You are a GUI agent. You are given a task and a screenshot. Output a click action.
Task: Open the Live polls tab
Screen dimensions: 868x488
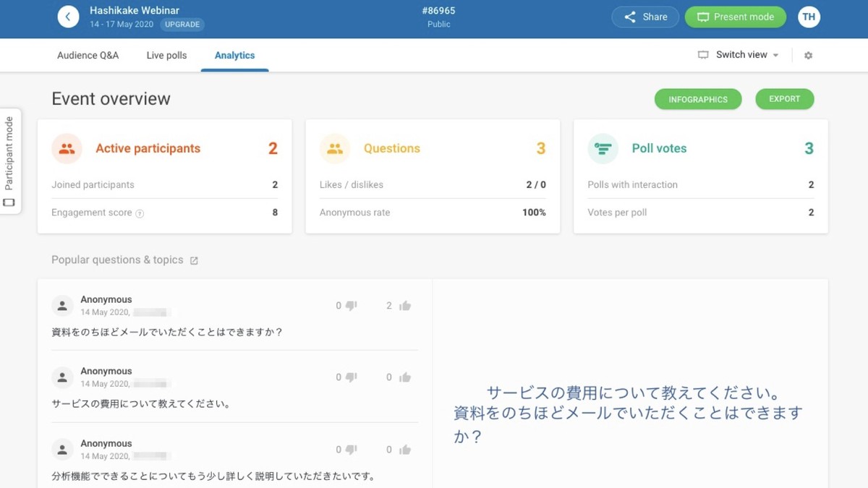[x=166, y=56]
